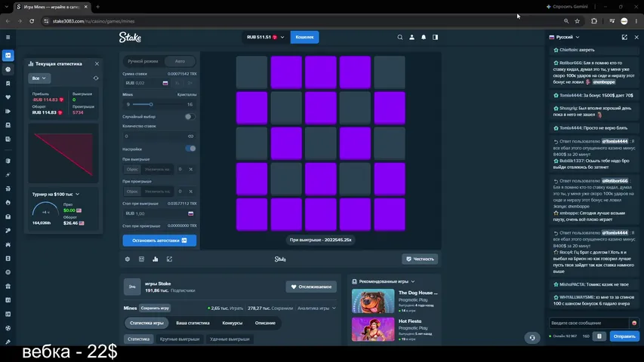Viewport: 644px width, 362px height.
Task: Bookmark this page with the star icon
Action: [577, 21]
